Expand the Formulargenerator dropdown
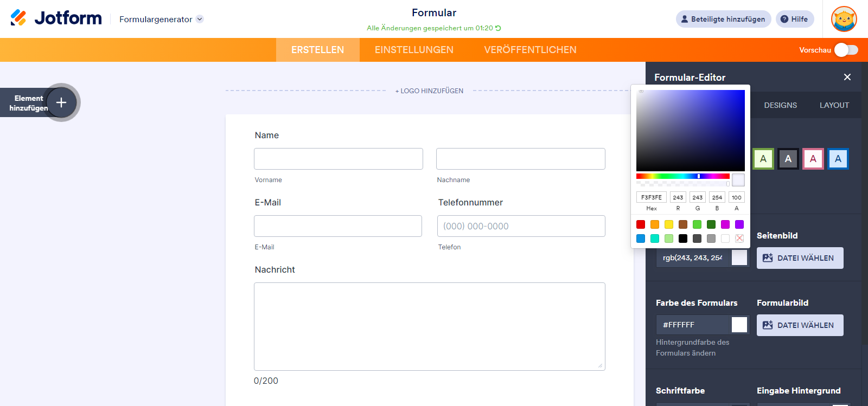The width and height of the screenshot is (868, 406). tap(200, 19)
